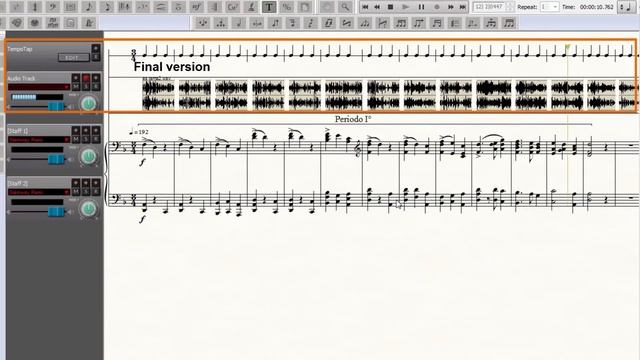Click the Staff 2 volume fader

56,211
